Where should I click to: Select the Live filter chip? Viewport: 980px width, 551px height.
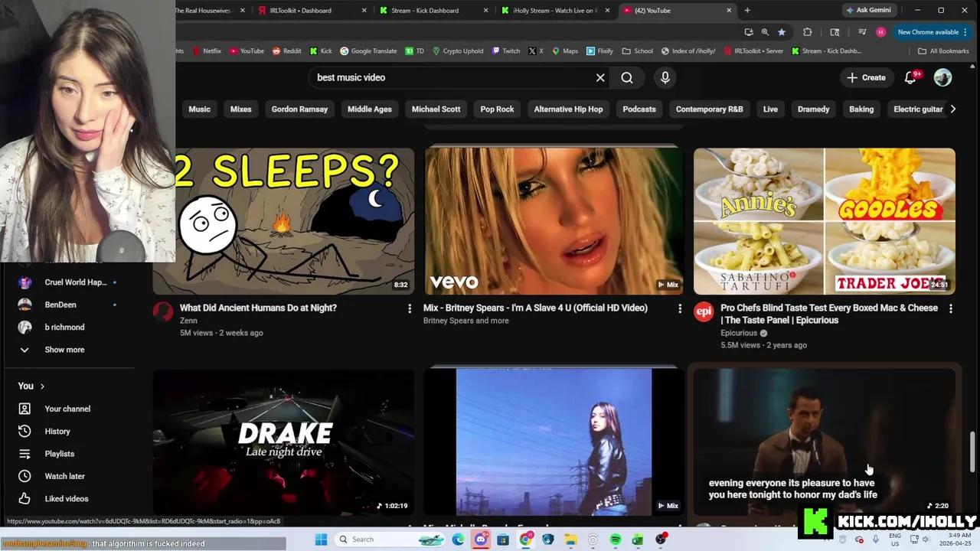coord(770,109)
